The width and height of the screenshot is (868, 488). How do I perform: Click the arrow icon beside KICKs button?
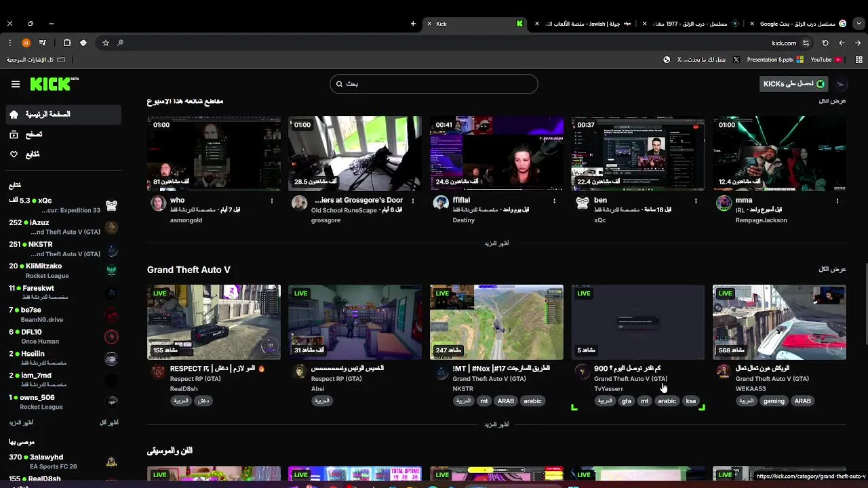(x=841, y=84)
